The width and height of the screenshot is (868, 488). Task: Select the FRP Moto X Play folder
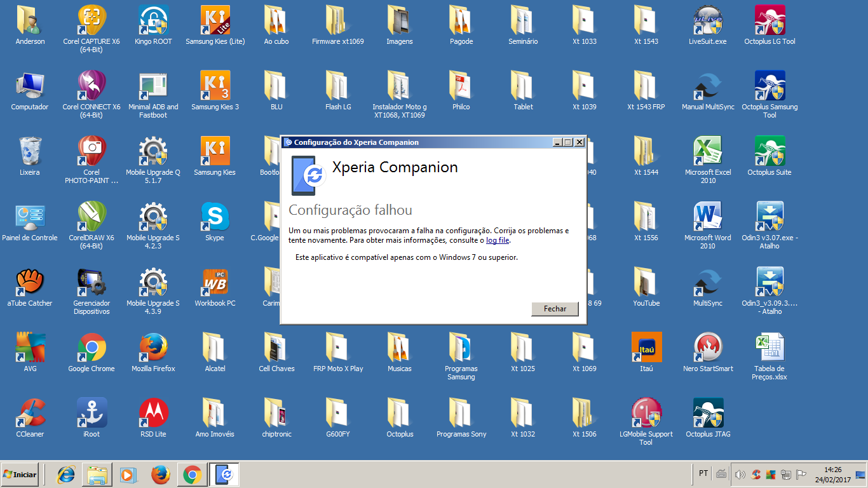click(338, 347)
